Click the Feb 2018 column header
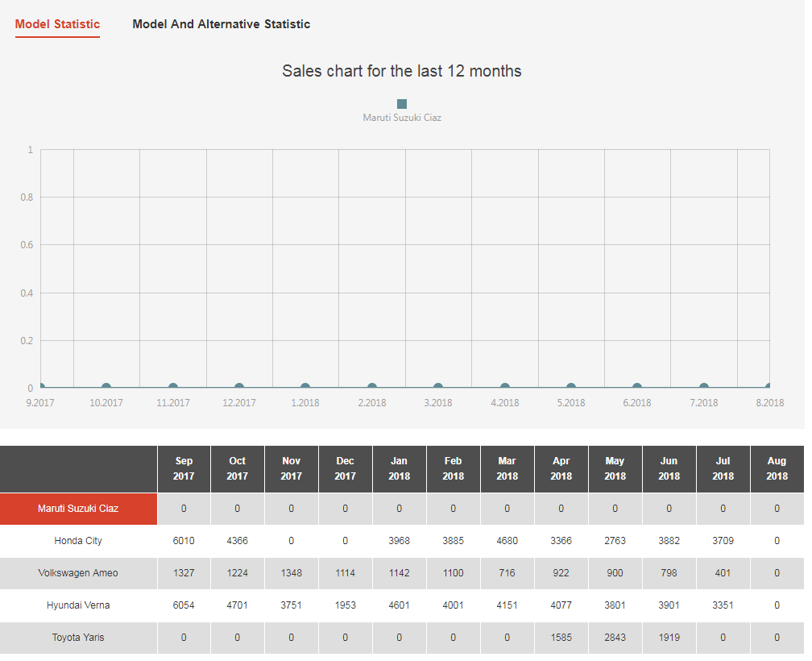812x661 pixels. [453, 469]
